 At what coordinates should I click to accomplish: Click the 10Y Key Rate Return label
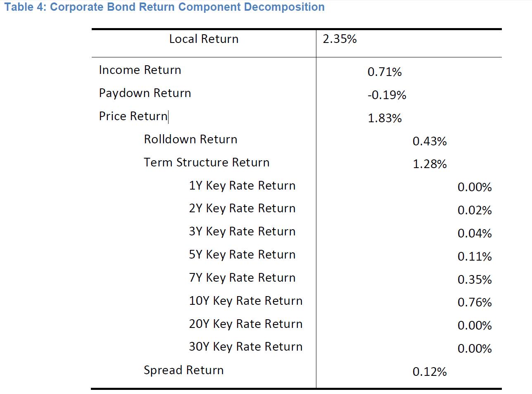click(x=246, y=301)
